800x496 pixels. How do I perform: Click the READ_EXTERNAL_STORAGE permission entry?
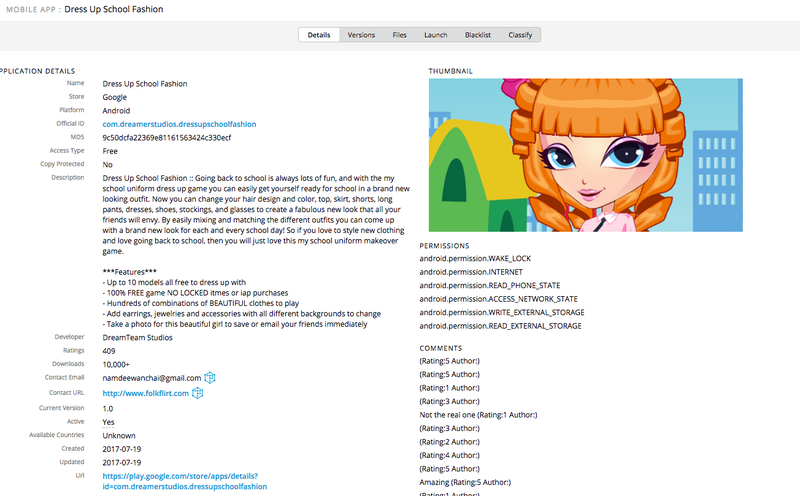tap(501, 326)
